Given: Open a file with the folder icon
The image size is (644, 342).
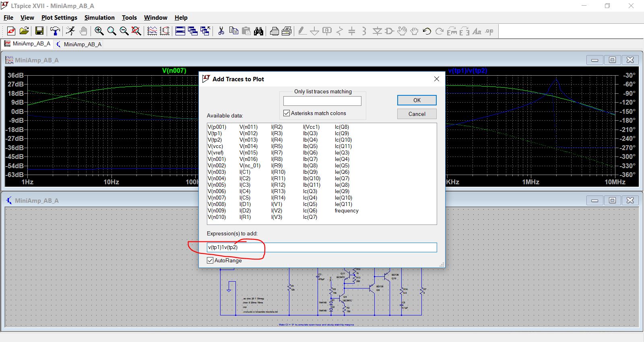Looking at the screenshot, I should tap(24, 31).
